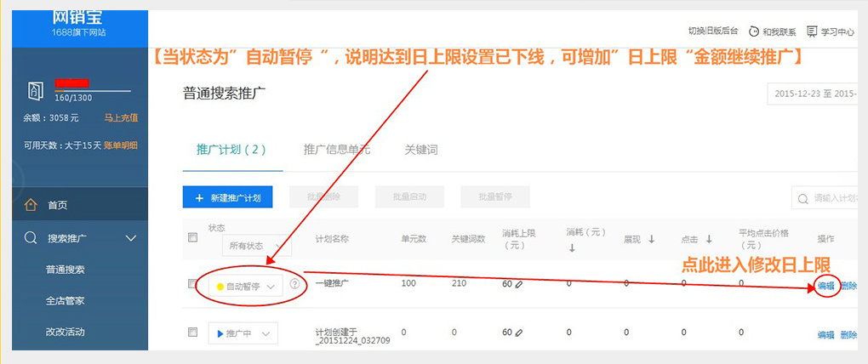Image resolution: width=868 pixels, height=364 pixels.
Task: Click the magnifier icon beside 搜索推广
Action: 31,239
